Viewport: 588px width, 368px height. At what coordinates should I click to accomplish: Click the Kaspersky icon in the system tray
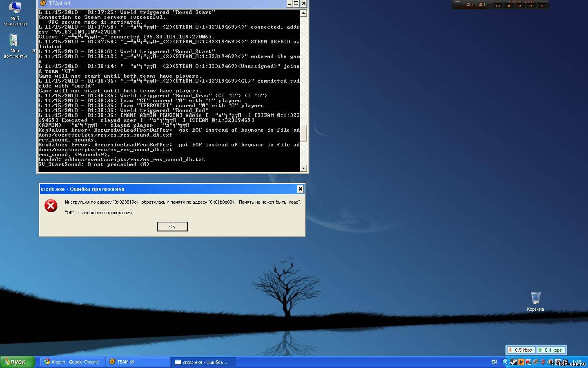(x=528, y=362)
